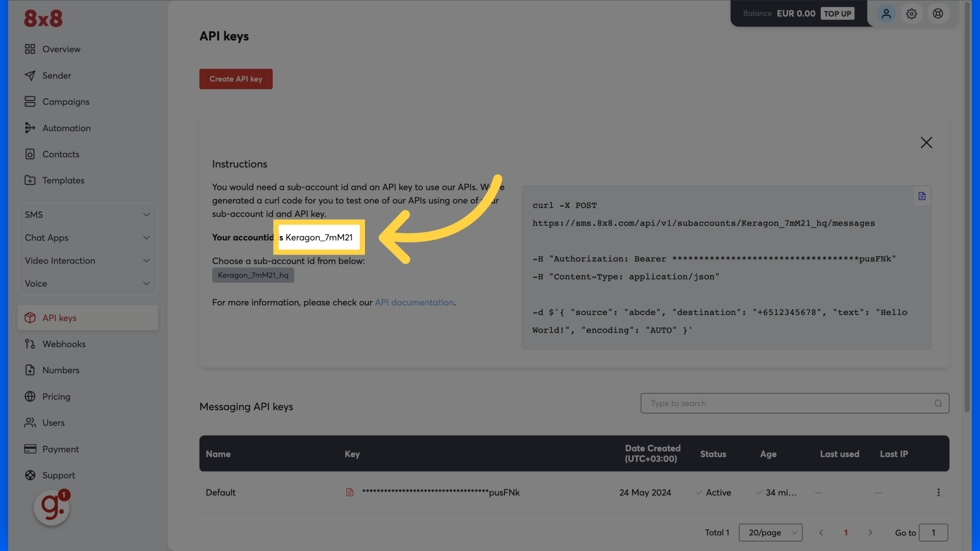Select page 1 in pagination
This screenshot has width=980, height=551.
coord(846,533)
